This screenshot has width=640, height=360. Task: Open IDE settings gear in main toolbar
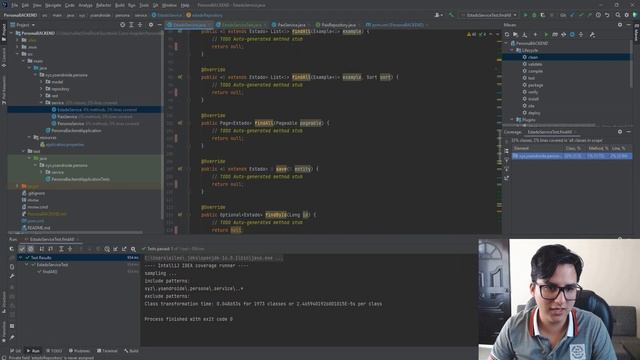pyautogui.click(x=627, y=15)
